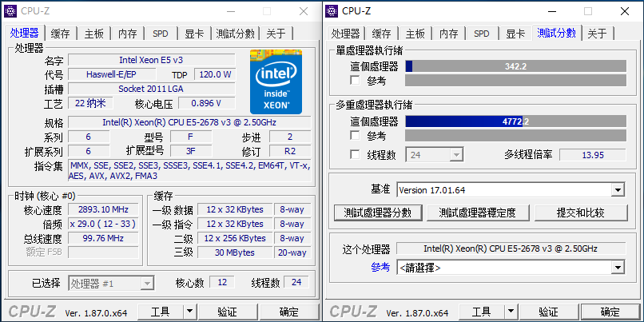
Task: Enable single-thread 参考 checkbox
Action: pos(356,81)
